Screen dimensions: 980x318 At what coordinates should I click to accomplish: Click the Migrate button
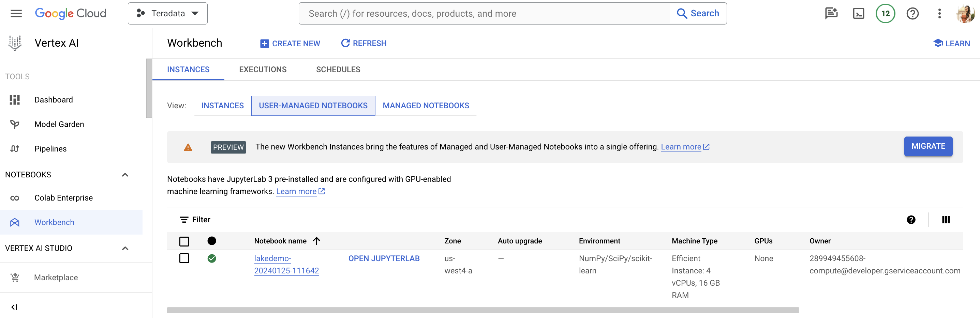tap(928, 147)
